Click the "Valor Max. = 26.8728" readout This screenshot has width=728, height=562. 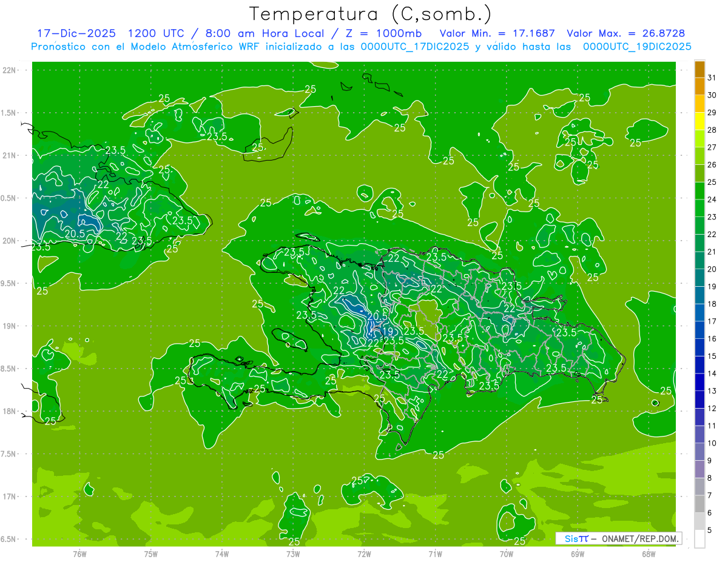(x=625, y=33)
